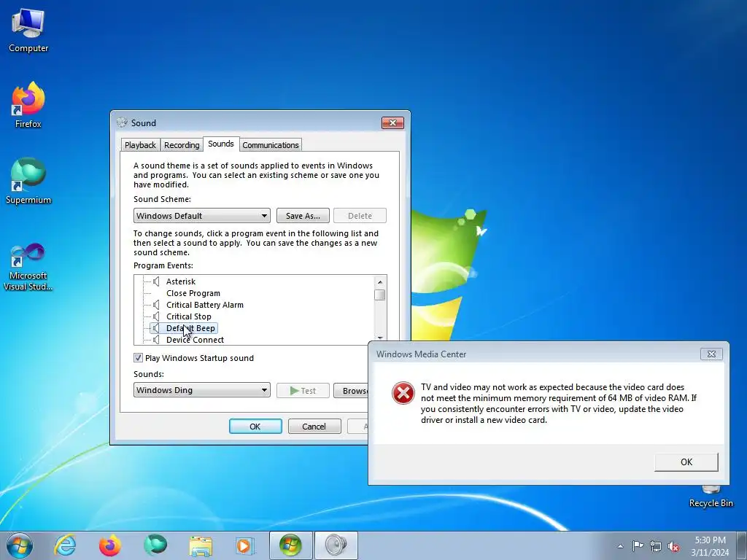
Task: Click the Program Events scrollbar thumb
Action: [379, 295]
